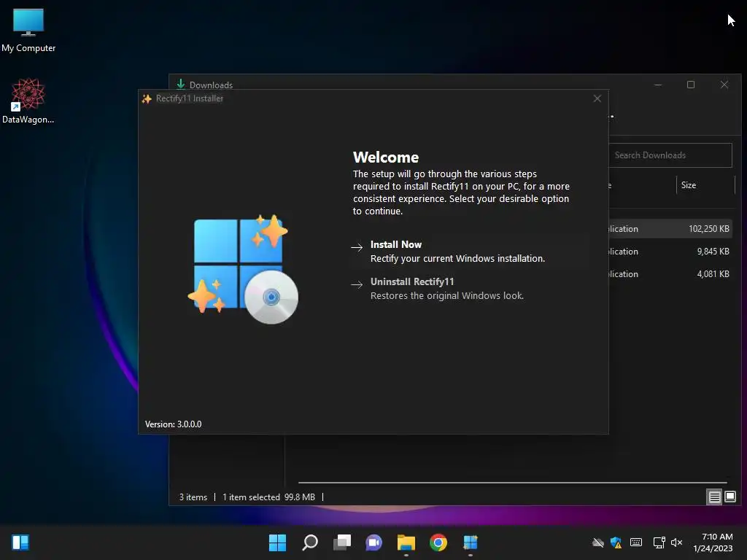Select the 9,845 KB file row
This screenshot has height=560, width=747.
pyautogui.click(x=669, y=252)
